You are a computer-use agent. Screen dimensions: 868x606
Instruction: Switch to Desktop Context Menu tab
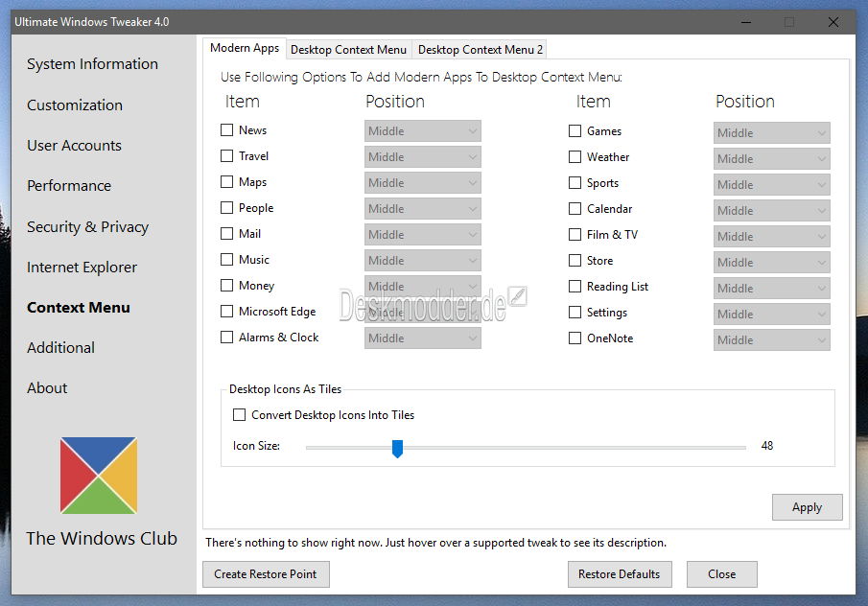pyautogui.click(x=349, y=50)
